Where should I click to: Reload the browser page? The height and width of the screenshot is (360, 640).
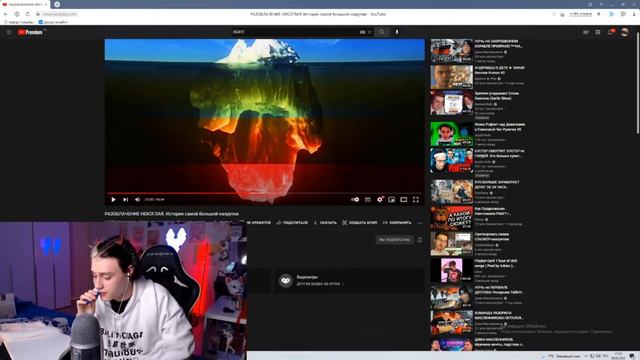pyautogui.click(x=28, y=14)
